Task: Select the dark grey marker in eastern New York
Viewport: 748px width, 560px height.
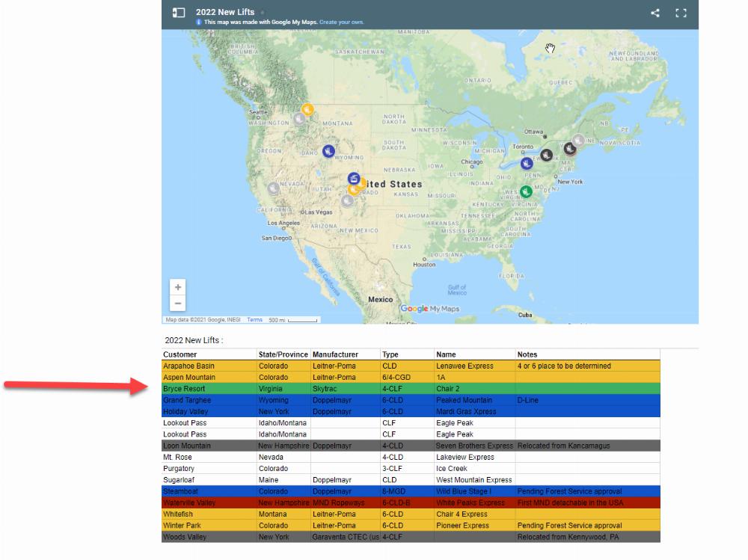Action: click(546, 155)
